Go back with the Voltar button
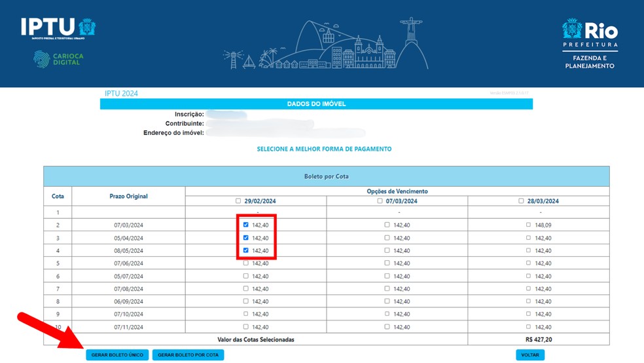 (530, 354)
